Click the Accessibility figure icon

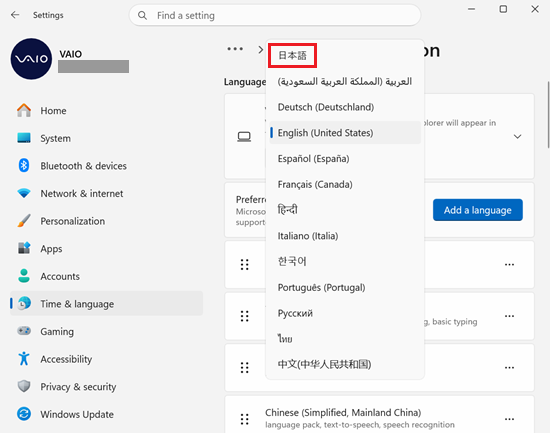coord(24,359)
